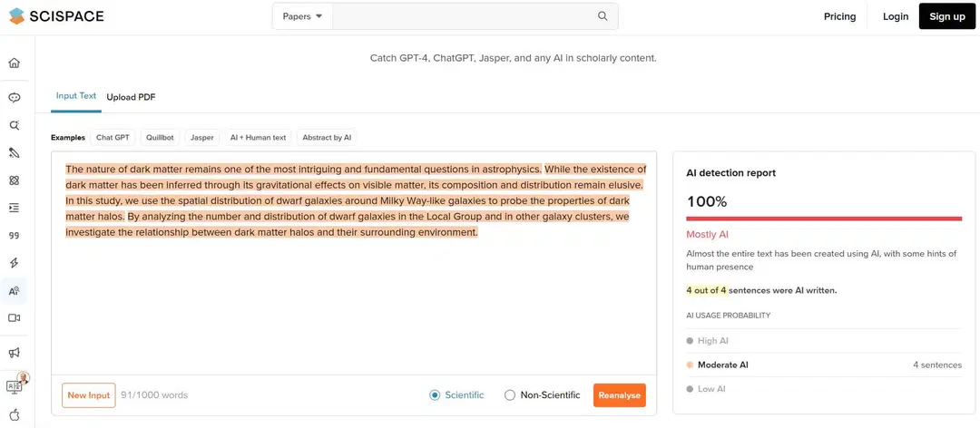
Task: Open the Home icon in sidebar
Action: click(14, 63)
